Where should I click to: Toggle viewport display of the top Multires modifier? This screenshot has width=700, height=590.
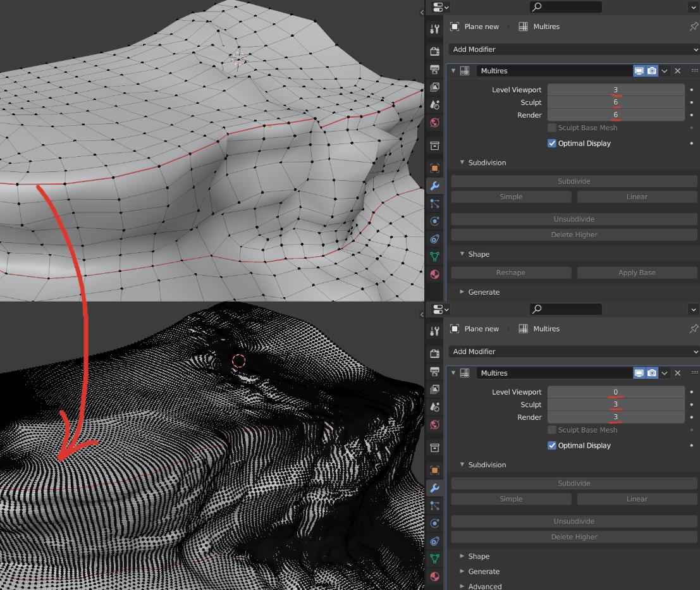pyautogui.click(x=639, y=70)
